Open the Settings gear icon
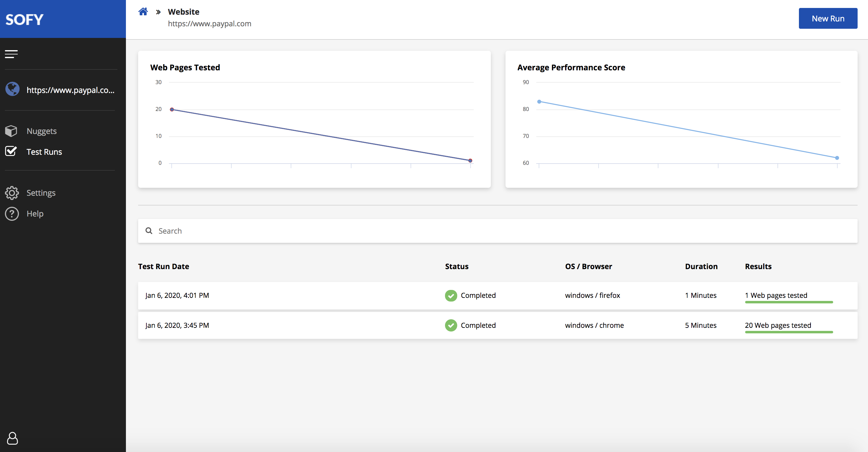The width and height of the screenshot is (868, 452). coord(12,193)
